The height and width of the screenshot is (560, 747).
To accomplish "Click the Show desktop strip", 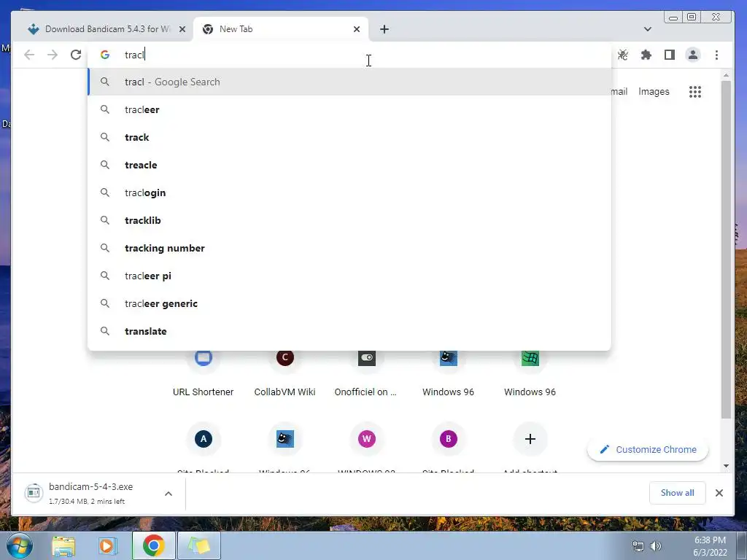I will [x=742, y=545].
